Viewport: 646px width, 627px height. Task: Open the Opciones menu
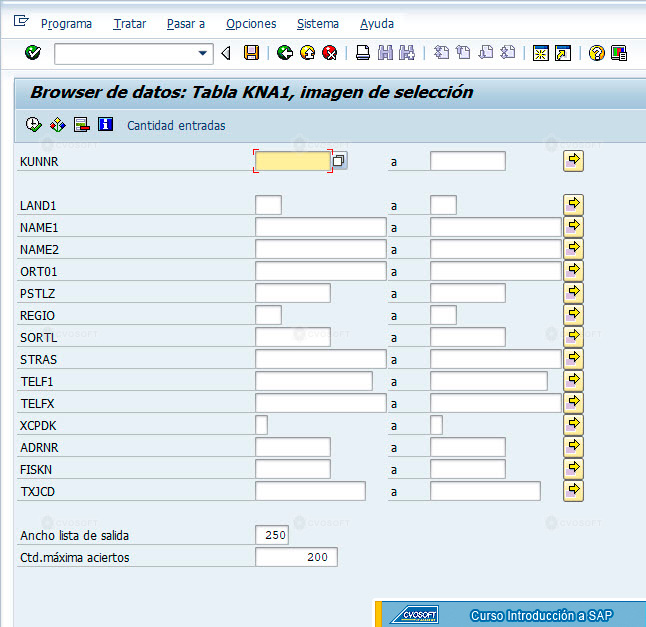[251, 24]
